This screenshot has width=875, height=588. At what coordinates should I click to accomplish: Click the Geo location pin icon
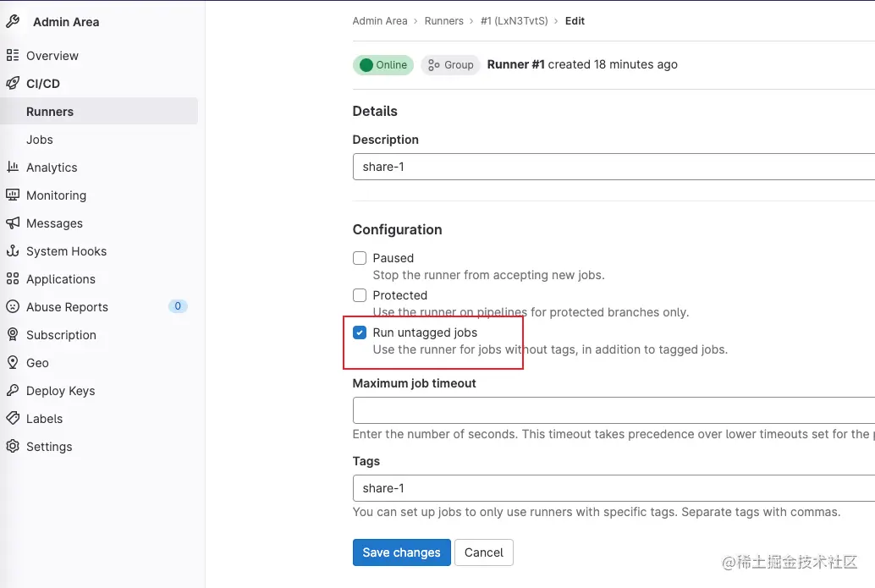pyautogui.click(x=13, y=363)
